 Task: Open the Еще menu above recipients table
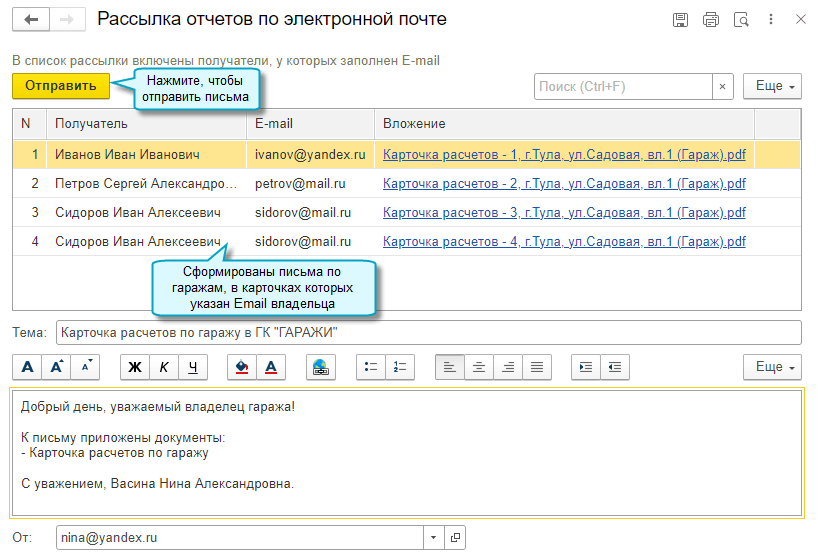[772, 86]
